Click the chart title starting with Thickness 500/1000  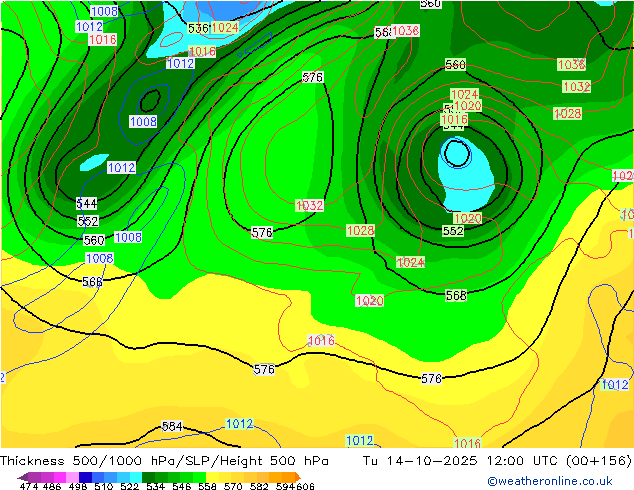click(164, 461)
